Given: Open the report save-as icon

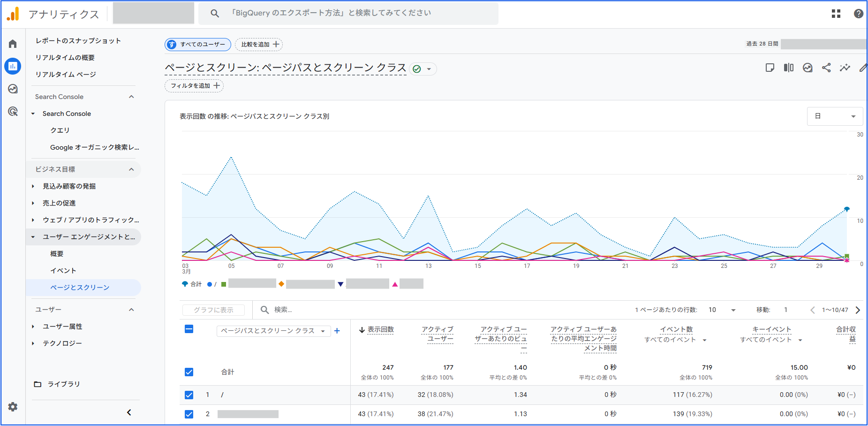Looking at the screenshot, I should pyautogui.click(x=770, y=68).
